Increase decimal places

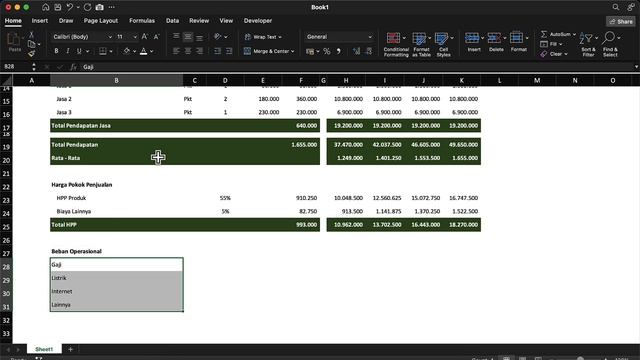357,51
